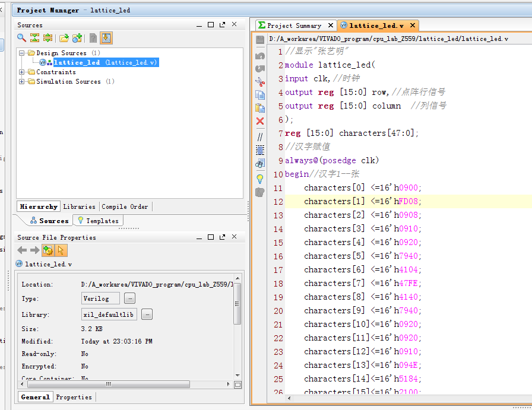Click the red X Delete icon in editor
The image size is (532, 410).
coord(260,121)
